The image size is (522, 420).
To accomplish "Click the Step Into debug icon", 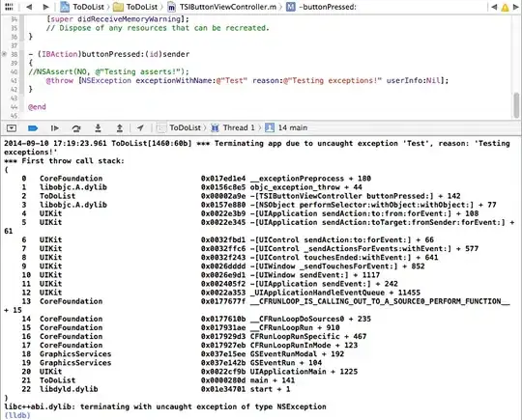I will [98, 128].
